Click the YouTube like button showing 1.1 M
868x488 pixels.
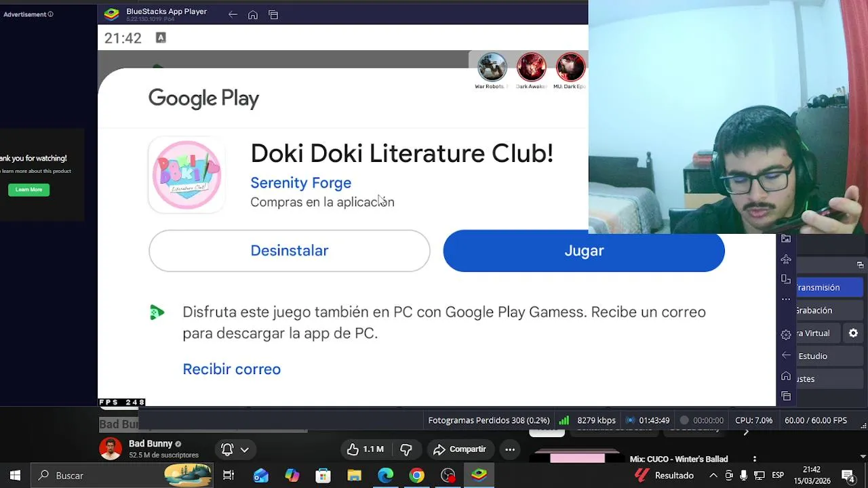click(366, 449)
